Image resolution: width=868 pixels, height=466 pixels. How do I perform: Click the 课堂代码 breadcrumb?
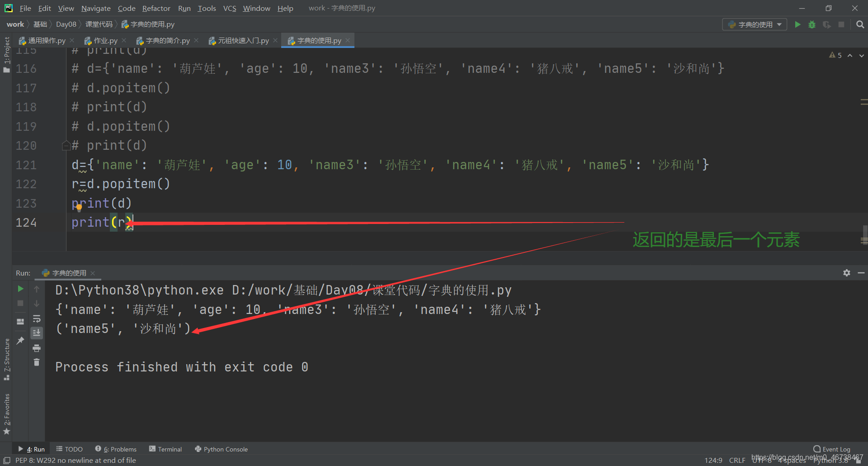[x=99, y=24]
